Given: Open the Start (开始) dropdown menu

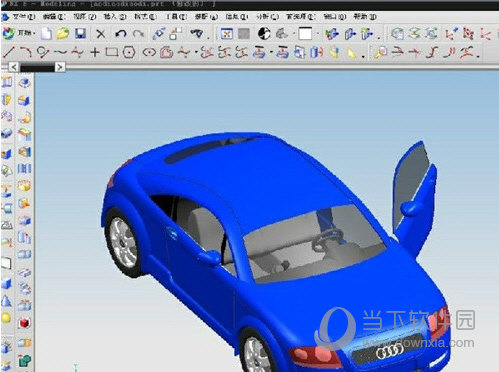Looking at the screenshot, I should pyautogui.click(x=19, y=33).
